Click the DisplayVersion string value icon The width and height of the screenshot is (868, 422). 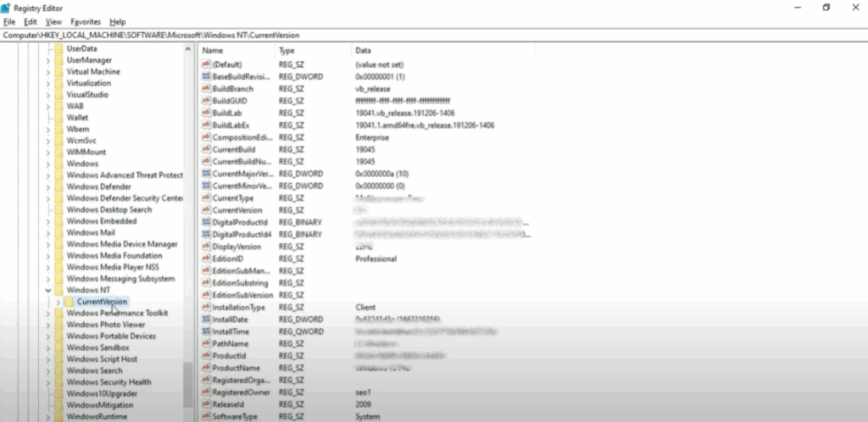pyautogui.click(x=207, y=247)
